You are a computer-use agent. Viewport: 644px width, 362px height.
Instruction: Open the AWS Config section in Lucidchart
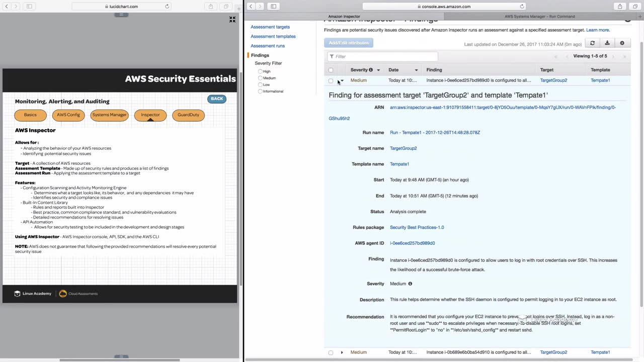pyautogui.click(x=68, y=115)
